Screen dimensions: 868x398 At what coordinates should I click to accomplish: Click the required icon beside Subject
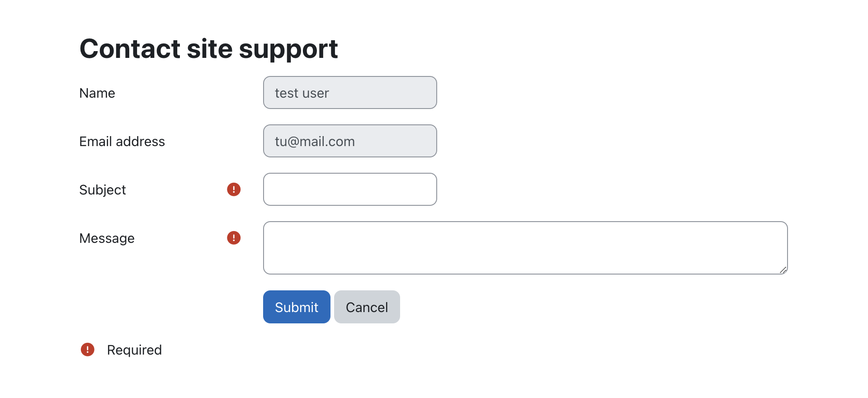pyautogui.click(x=234, y=190)
